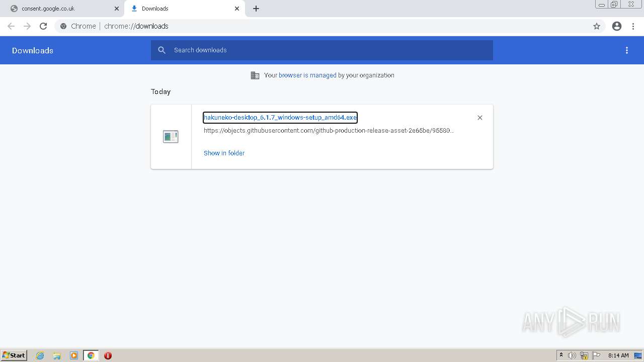
Task: Open the Action Center flag icon
Action: [x=596, y=355]
